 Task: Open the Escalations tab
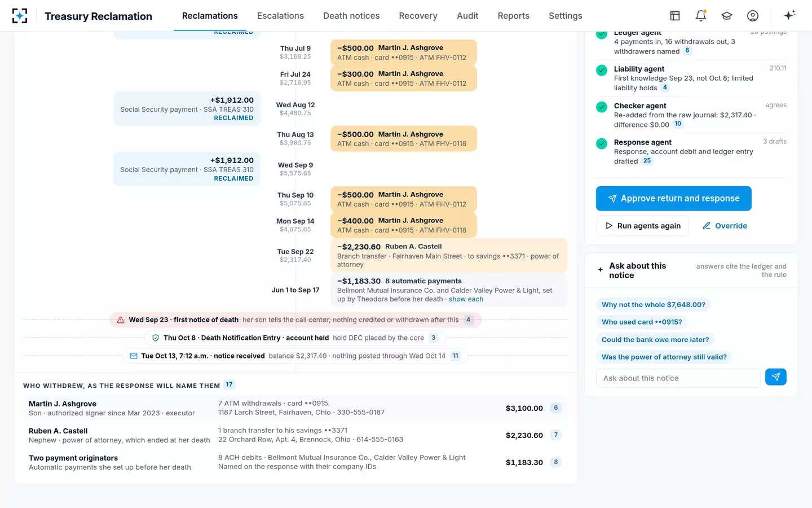tap(280, 16)
